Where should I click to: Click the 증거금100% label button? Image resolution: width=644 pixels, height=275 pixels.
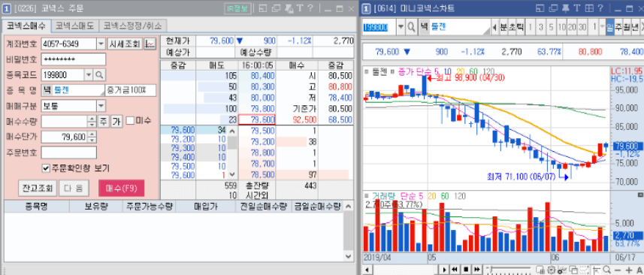click(x=131, y=90)
